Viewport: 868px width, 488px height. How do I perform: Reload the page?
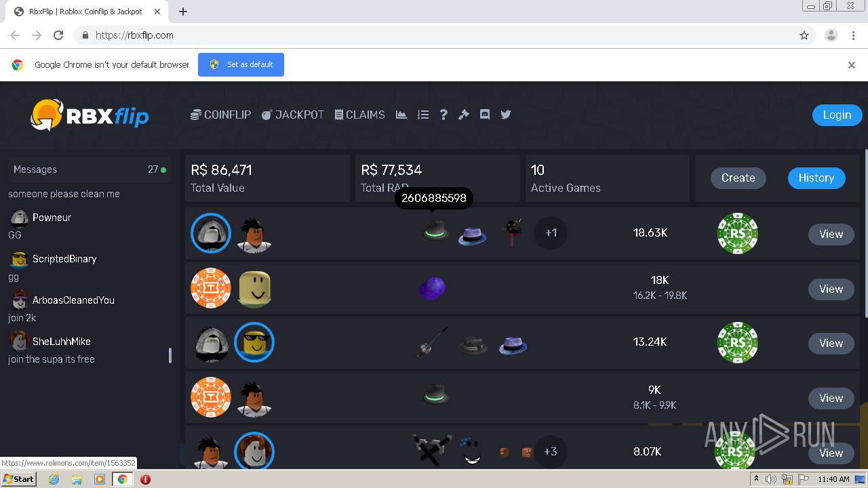[58, 35]
